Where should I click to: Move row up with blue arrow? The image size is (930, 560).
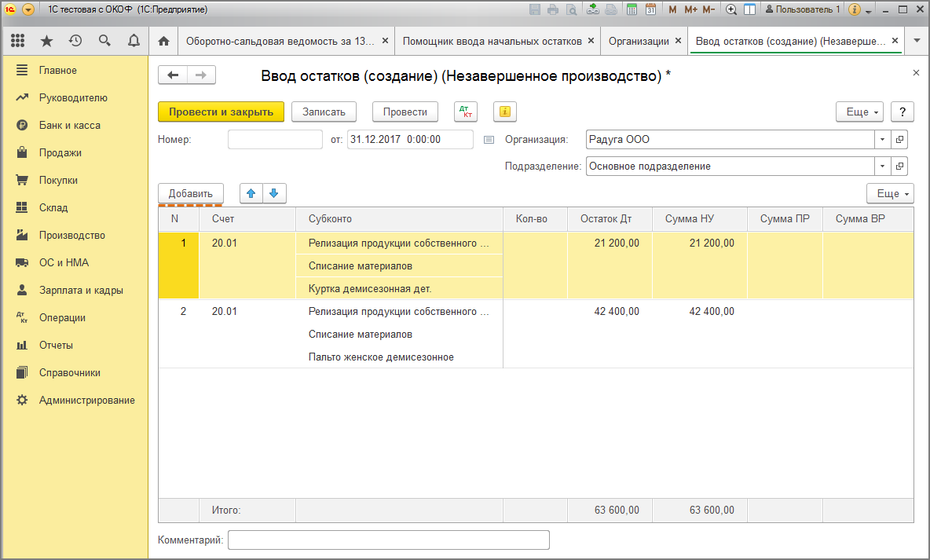(251, 193)
